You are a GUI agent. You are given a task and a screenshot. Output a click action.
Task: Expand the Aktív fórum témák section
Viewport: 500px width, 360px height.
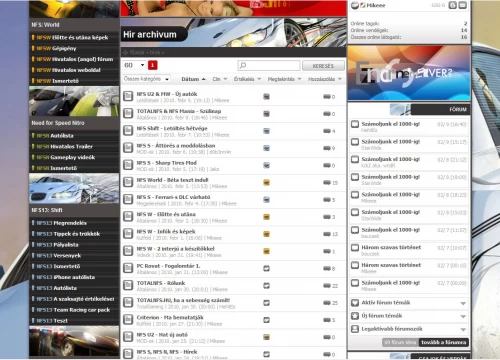coord(463,303)
